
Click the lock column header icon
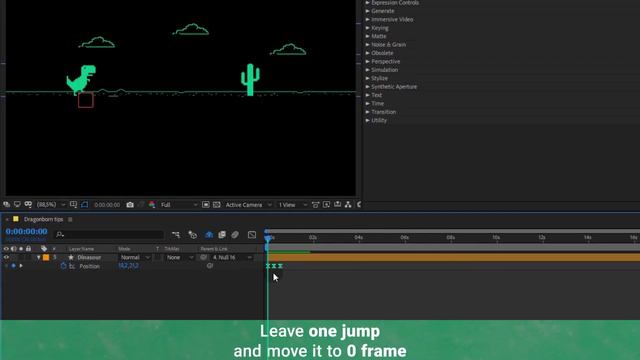[29, 249]
